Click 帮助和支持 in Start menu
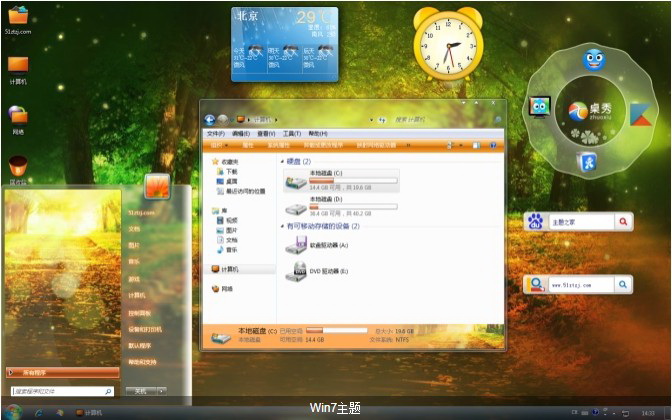672x420 pixels. coord(142,362)
